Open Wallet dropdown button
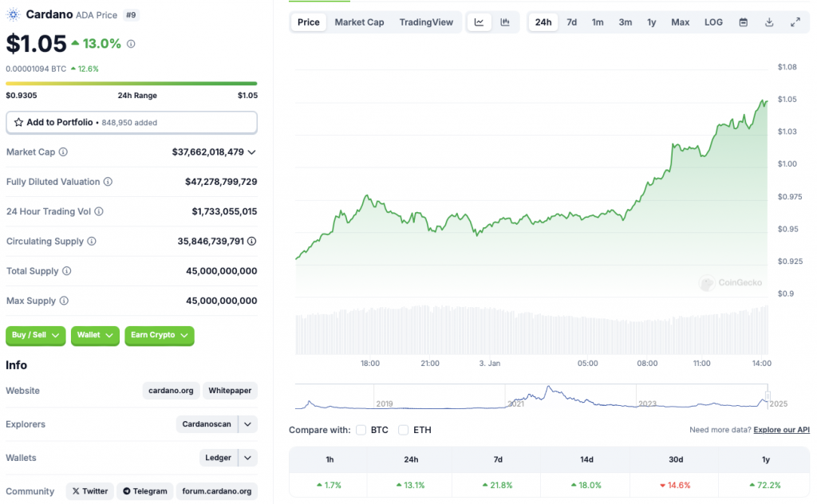The width and height of the screenshot is (817, 504). pos(95,335)
